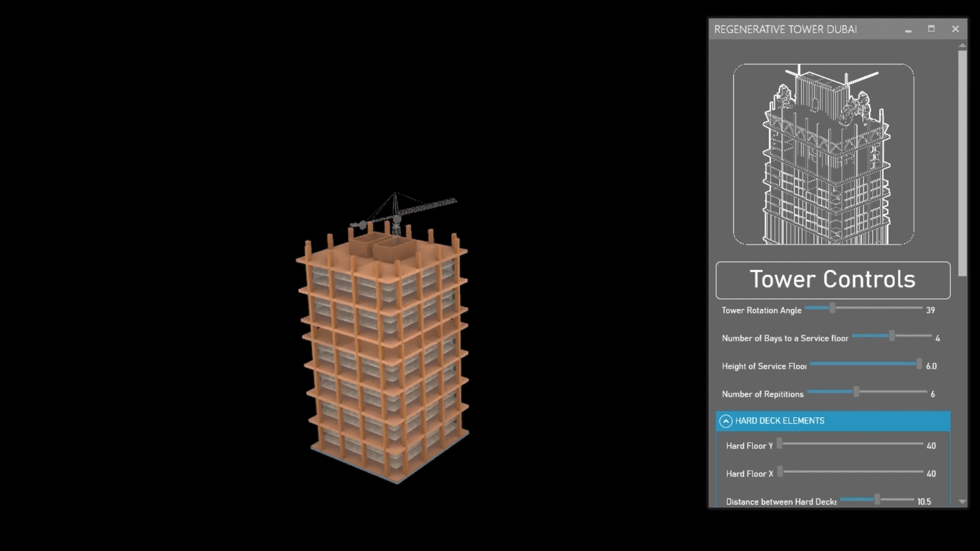
Task: Close the Regenerative Tower Dubai panel
Action: [955, 29]
